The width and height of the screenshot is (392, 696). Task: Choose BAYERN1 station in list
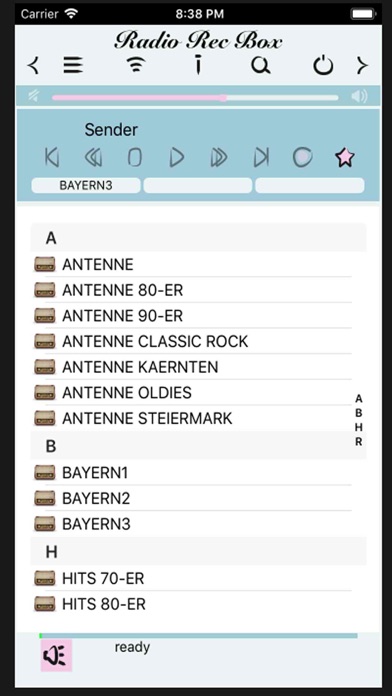pos(198,473)
